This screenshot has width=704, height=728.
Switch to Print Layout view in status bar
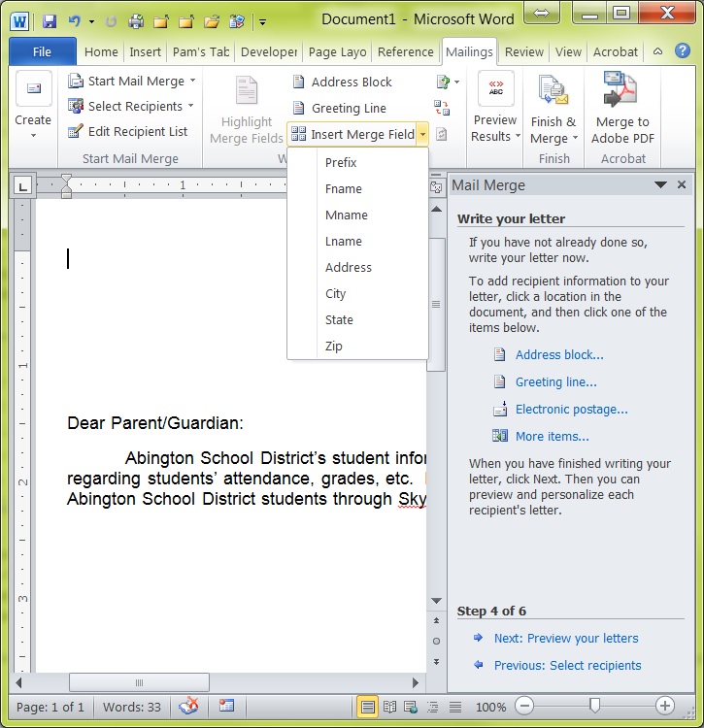click(368, 707)
